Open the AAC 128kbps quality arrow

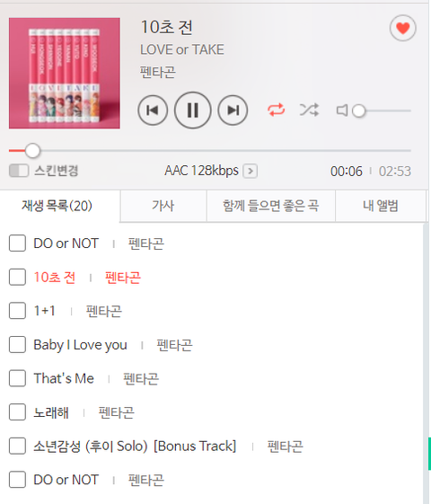coord(251,171)
